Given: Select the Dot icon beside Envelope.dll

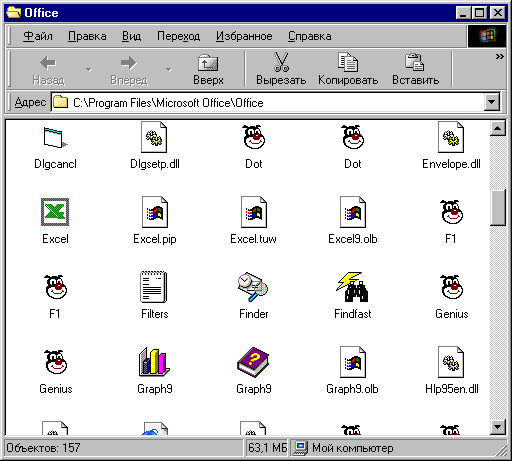Looking at the screenshot, I should [353, 137].
